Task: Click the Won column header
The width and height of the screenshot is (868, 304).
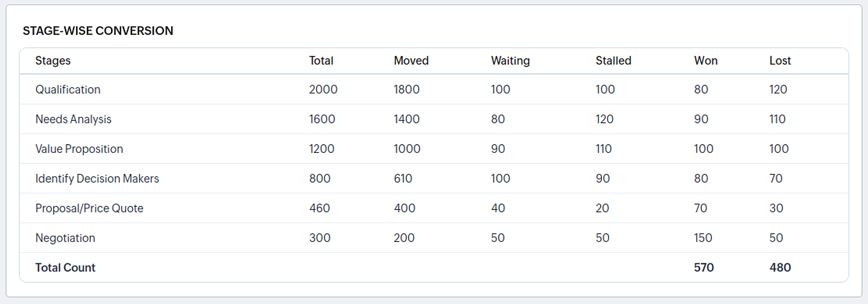Action: [706, 61]
